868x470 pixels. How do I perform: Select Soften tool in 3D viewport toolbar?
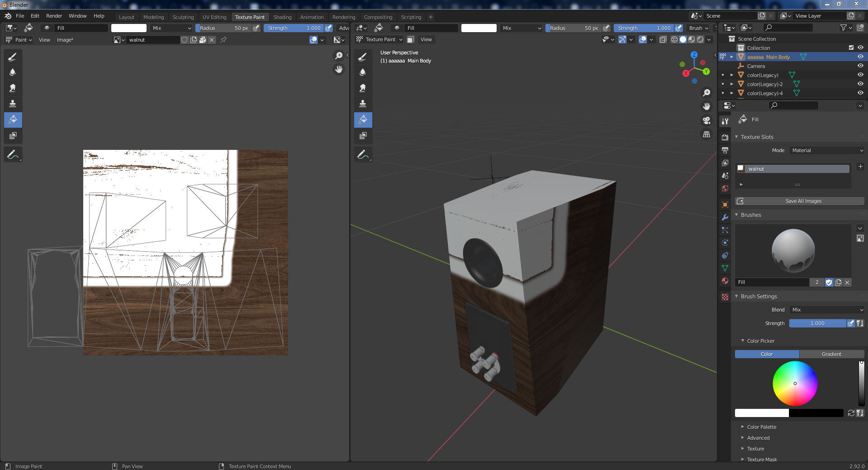[363, 72]
